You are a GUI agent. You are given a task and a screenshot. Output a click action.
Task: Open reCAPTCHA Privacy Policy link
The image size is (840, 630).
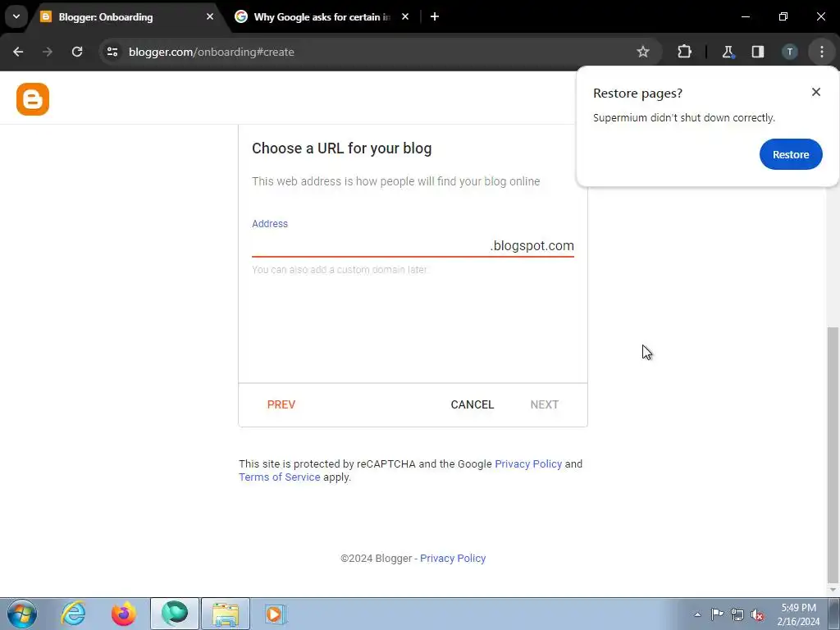528,464
